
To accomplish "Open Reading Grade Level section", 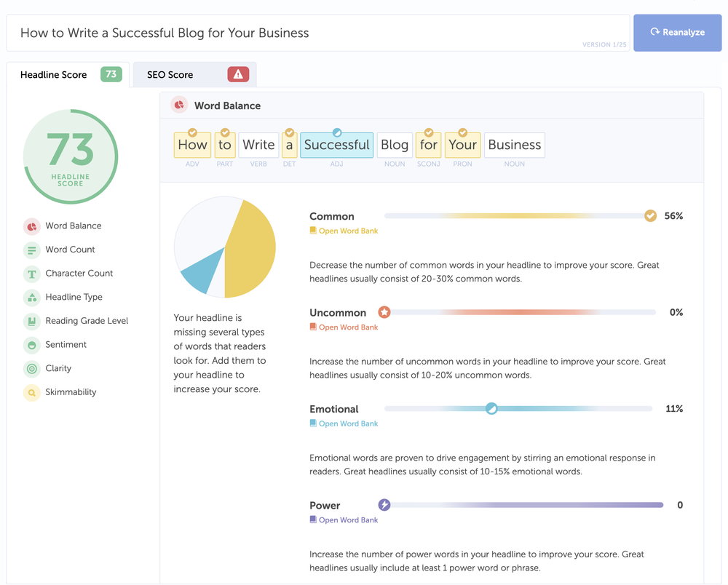I will pyautogui.click(x=87, y=321).
